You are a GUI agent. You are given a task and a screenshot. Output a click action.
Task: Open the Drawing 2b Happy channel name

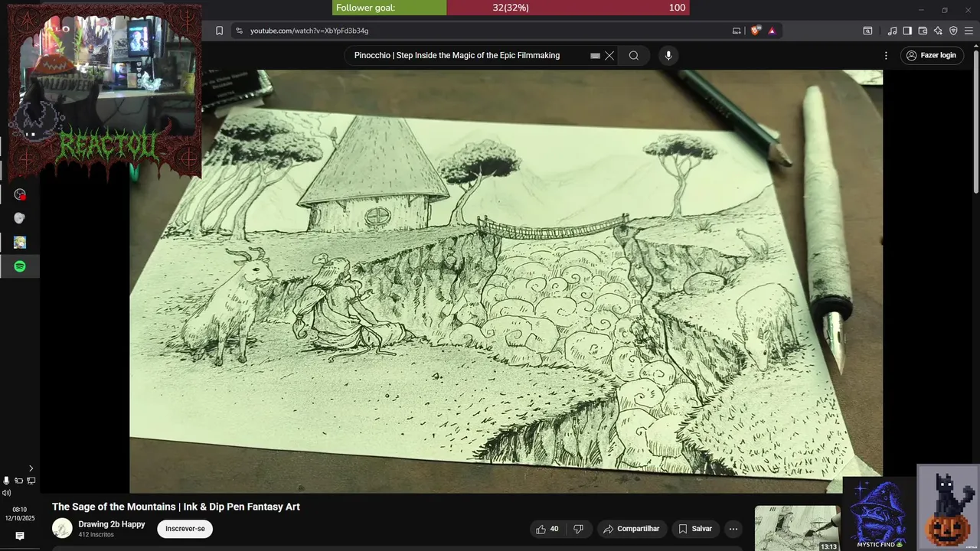112,524
